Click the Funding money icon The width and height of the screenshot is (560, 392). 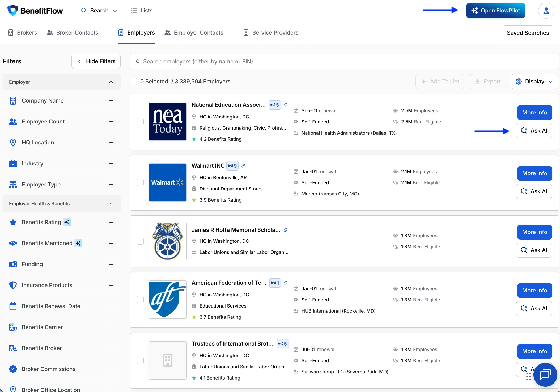coord(13,264)
